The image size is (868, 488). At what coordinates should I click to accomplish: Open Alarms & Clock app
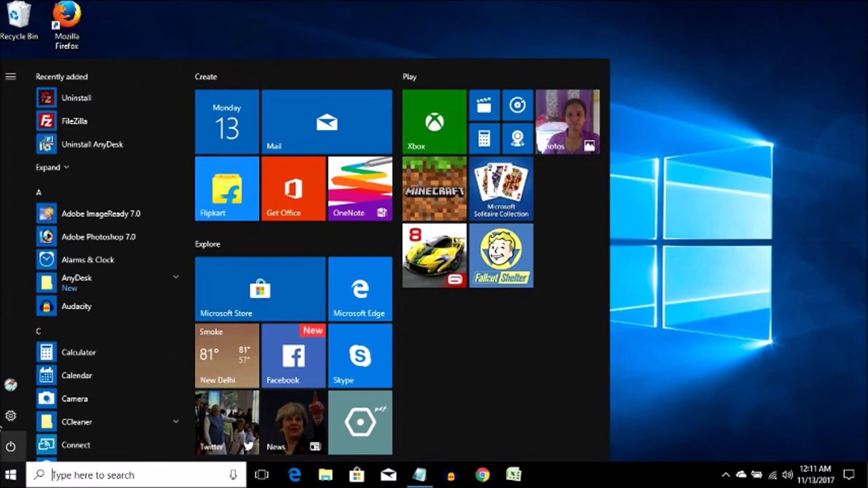pyautogui.click(x=108, y=260)
